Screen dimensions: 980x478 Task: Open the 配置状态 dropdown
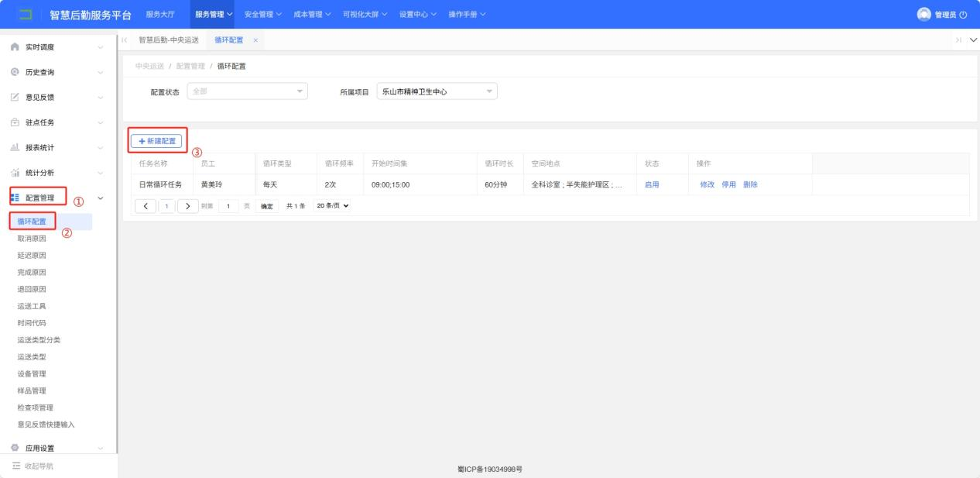(248, 91)
